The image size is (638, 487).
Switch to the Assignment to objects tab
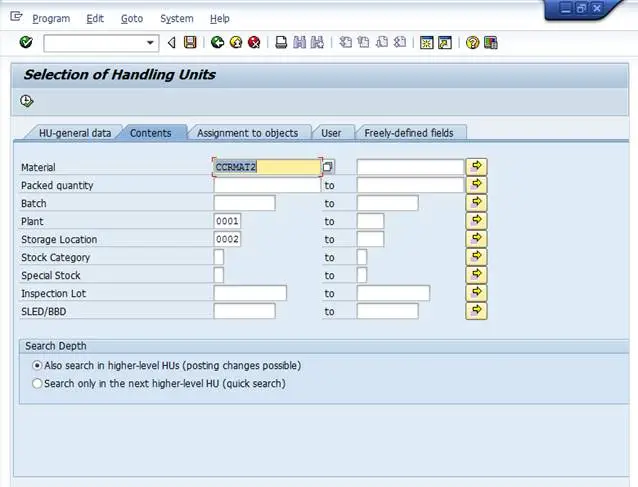(247, 133)
